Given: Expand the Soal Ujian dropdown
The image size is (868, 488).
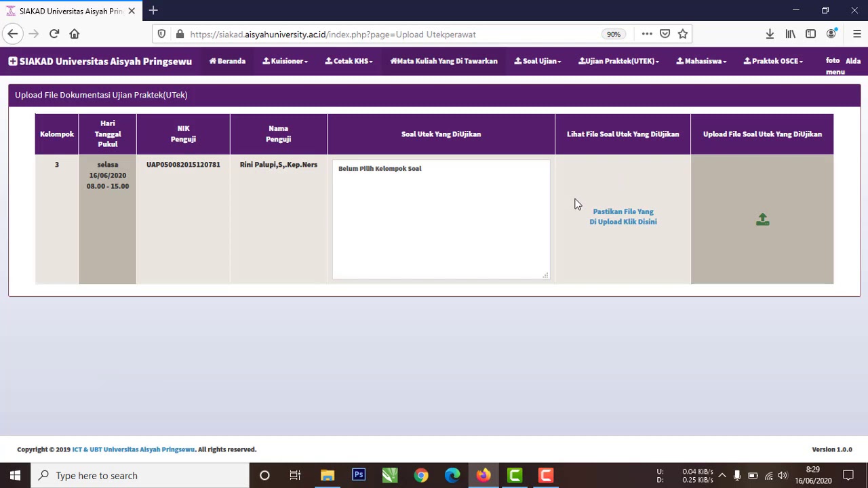Looking at the screenshot, I should (537, 61).
